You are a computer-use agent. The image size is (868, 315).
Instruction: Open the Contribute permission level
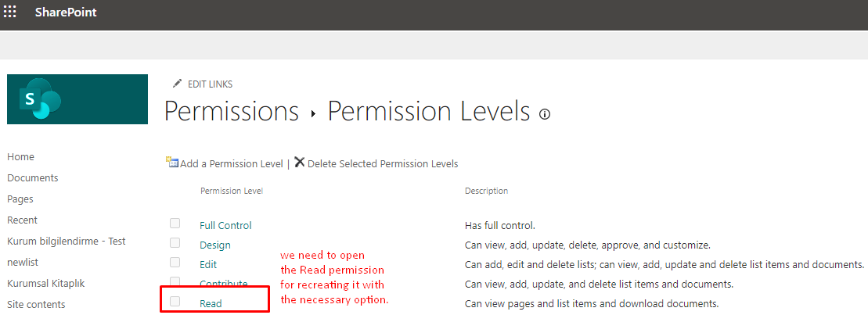click(x=223, y=284)
